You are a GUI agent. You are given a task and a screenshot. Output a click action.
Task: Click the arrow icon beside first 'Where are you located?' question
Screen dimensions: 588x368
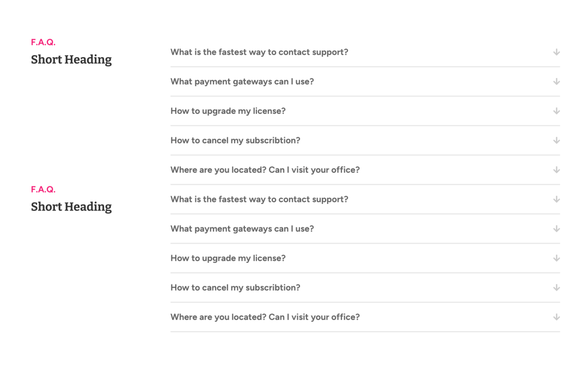click(x=556, y=170)
